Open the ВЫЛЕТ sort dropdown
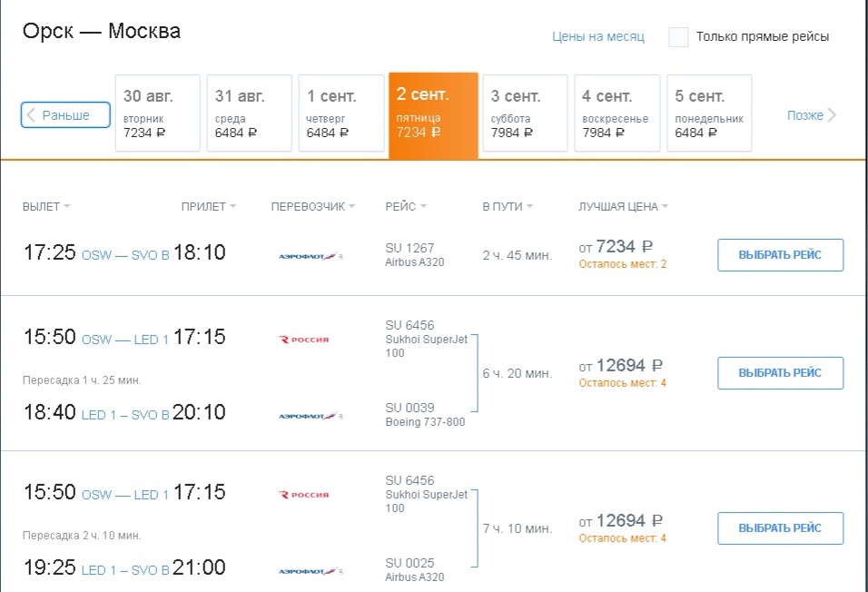The width and height of the screenshot is (868, 592). click(x=45, y=206)
